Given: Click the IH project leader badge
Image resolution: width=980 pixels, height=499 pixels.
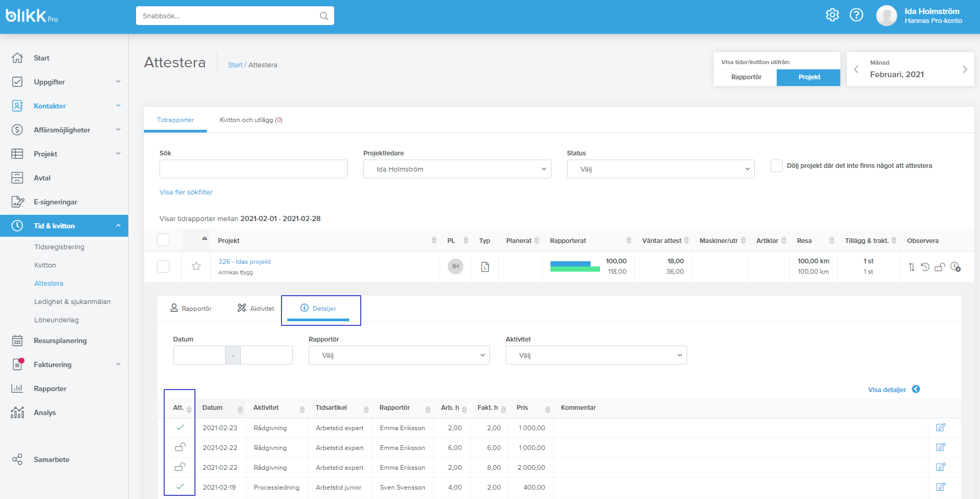Looking at the screenshot, I should (456, 266).
